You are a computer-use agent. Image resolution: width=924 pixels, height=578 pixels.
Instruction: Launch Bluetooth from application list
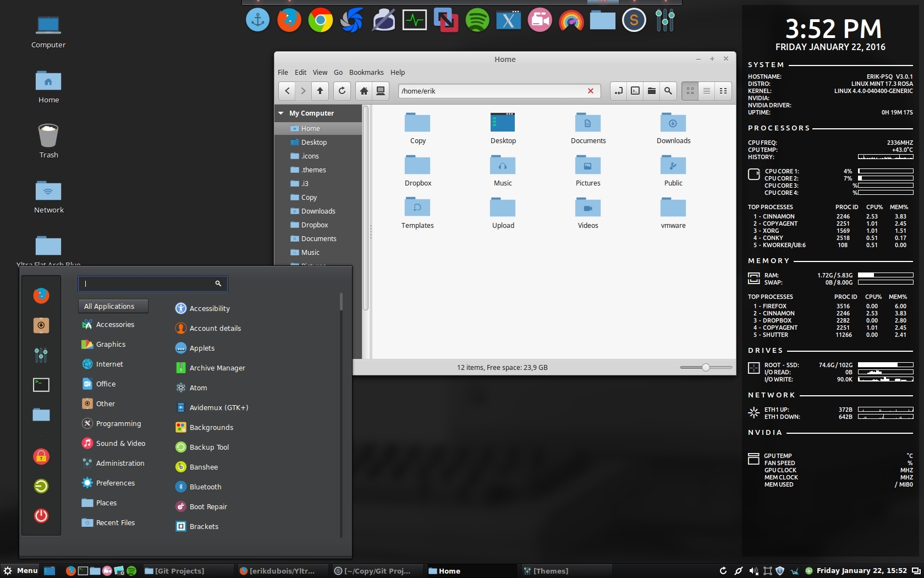click(199, 487)
